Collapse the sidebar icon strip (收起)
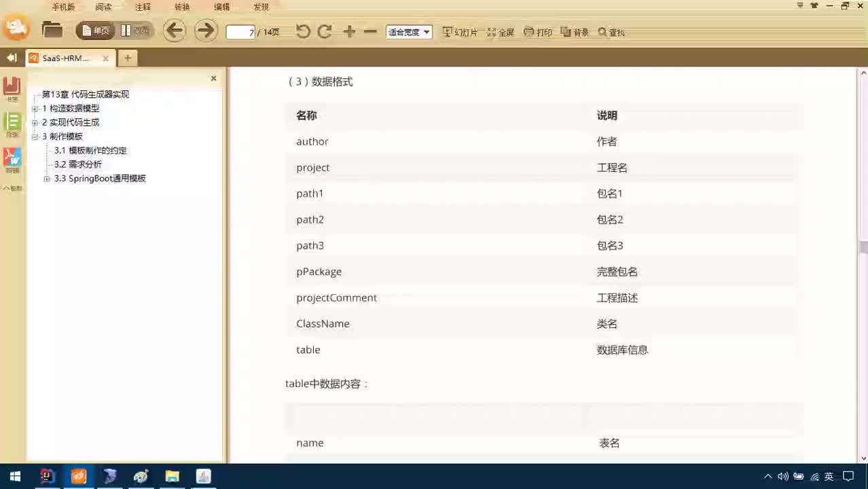 [x=12, y=188]
